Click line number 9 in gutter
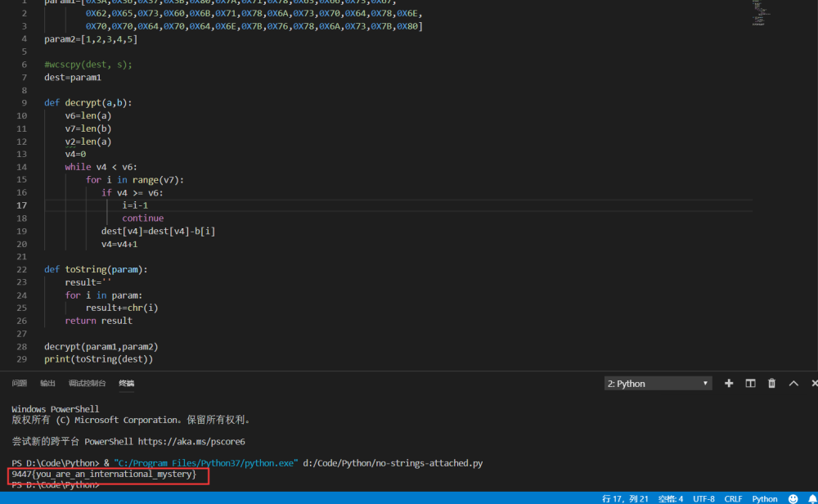This screenshot has height=504, width=818. 24,103
